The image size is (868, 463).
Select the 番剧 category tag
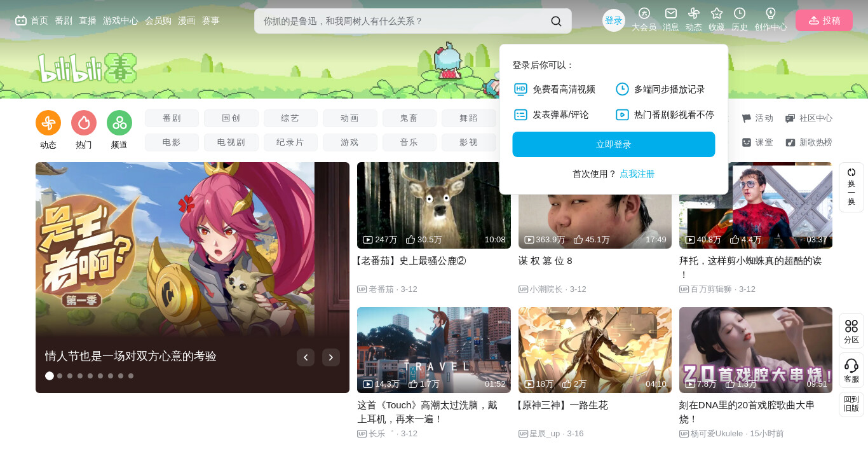pyautogui.click(x=172, y=118)
